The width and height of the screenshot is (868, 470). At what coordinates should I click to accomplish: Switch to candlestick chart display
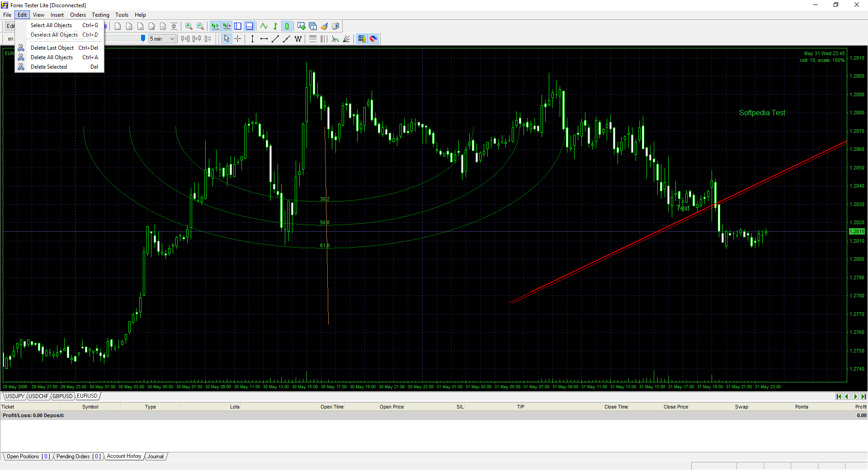pyautogui.click(x=287, y=26)
